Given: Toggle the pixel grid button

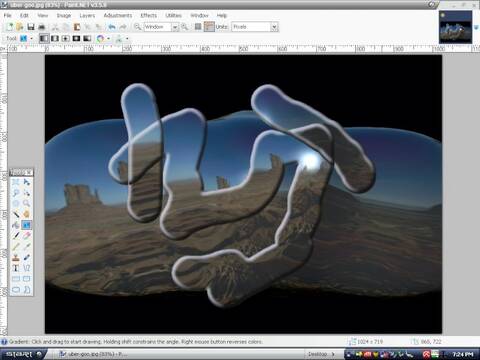Looking at the screenshot, I should (x=198, y=27).
